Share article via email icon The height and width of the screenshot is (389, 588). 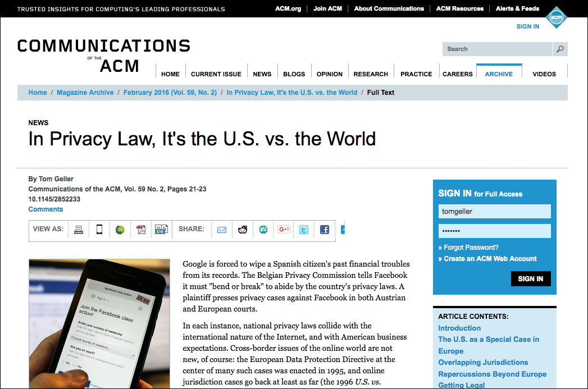(x=222, y=230)
